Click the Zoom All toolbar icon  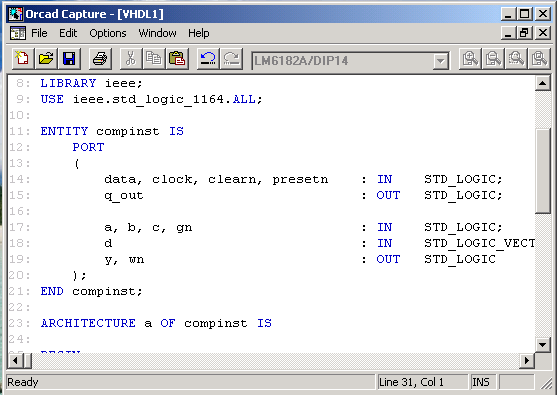[x=539, y=59]
